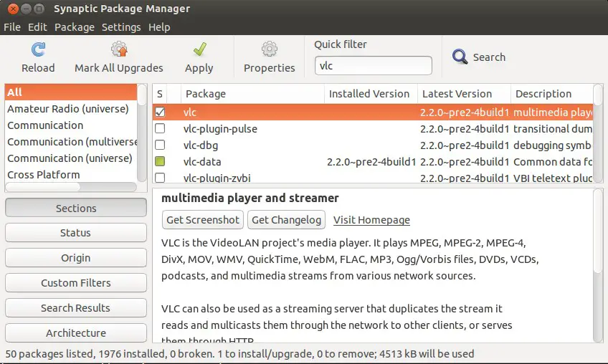Image resolution: width=608 pixels, height=364 pixels.
Task: Click Mark All Upgrades icon
Action: (119, 49)
